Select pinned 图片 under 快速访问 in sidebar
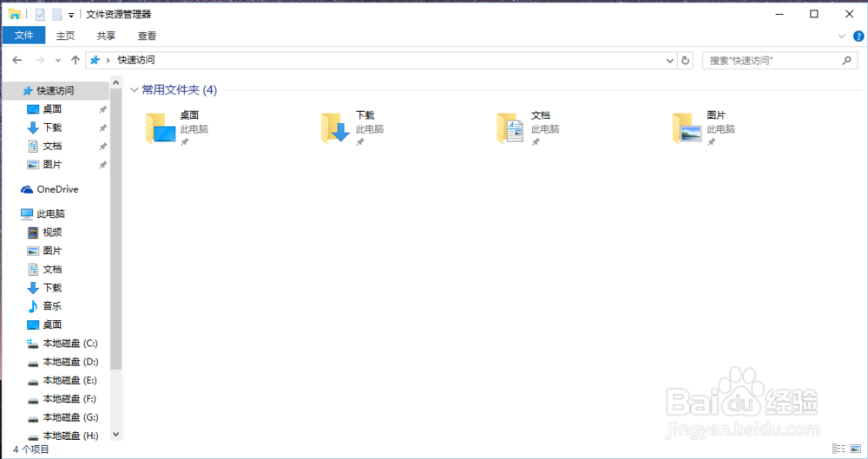The image size is (868, 459). 52,165
